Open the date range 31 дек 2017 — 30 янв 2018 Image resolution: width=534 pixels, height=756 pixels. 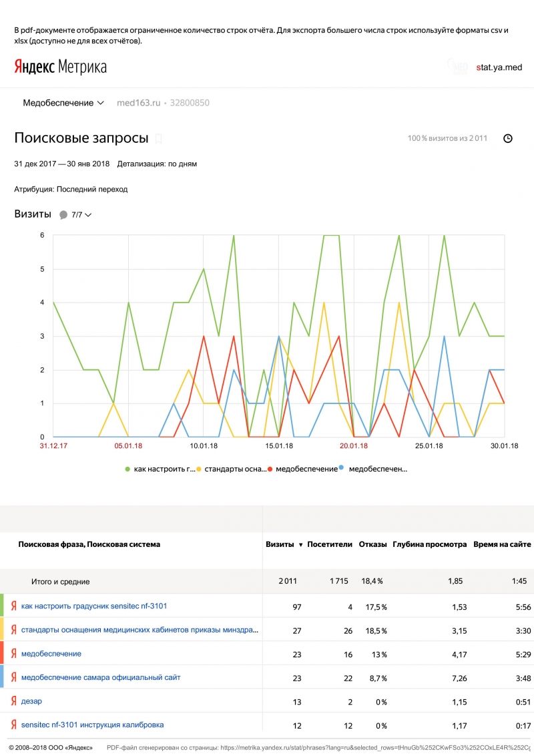click(61, 164)
